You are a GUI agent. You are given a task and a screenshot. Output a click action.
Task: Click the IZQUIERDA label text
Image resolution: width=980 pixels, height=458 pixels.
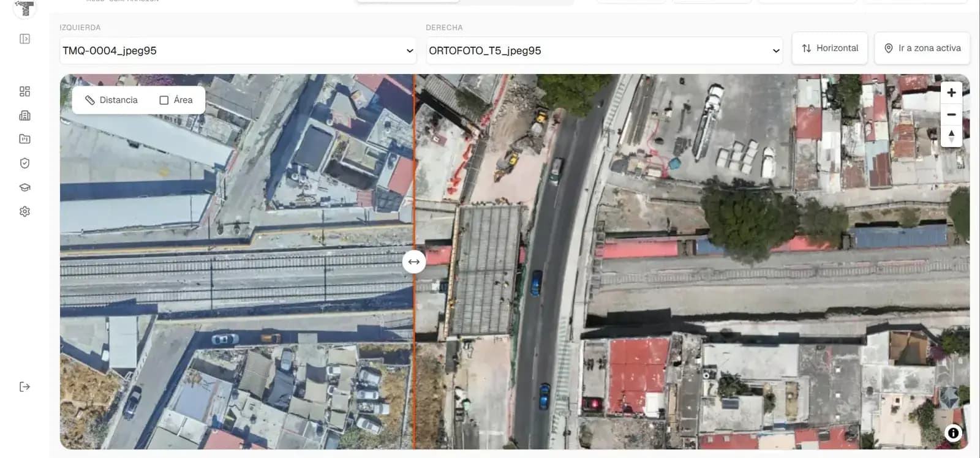pyautogui.click(x=80, y=28)
